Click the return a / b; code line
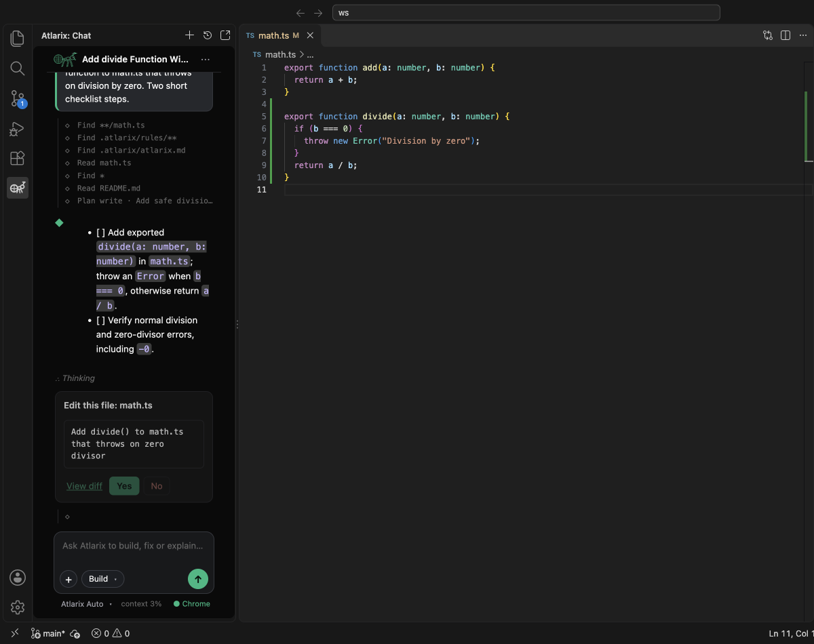The width and height of the screenshot is (814, 644). (x=326, y=165)
